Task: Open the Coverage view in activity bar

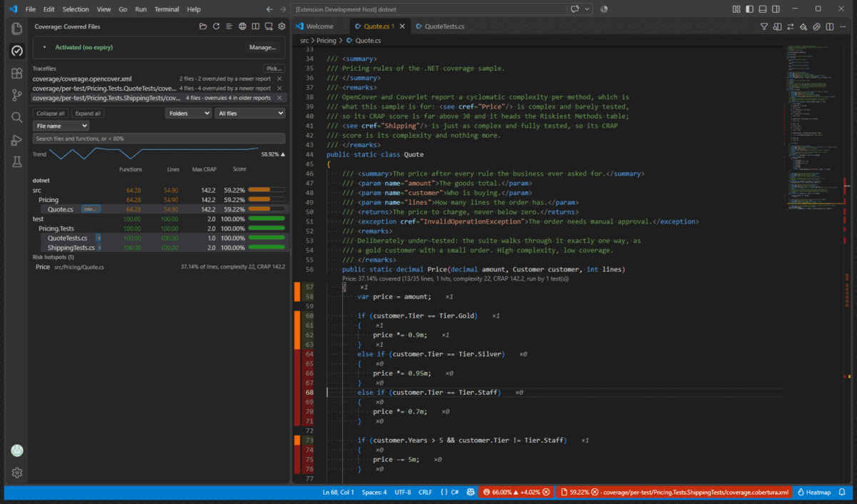Action: coord(17,51)
